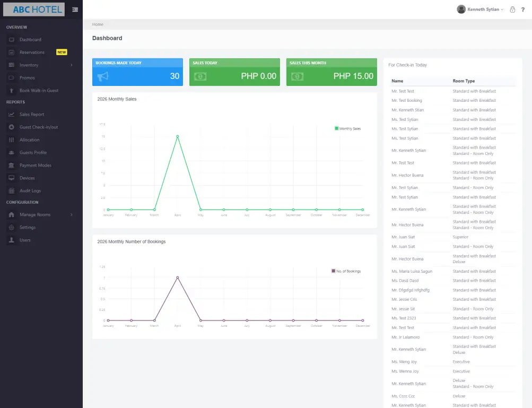Select guest row Mr. Jessie Cris
532x408 pixels.
point(453,299)
